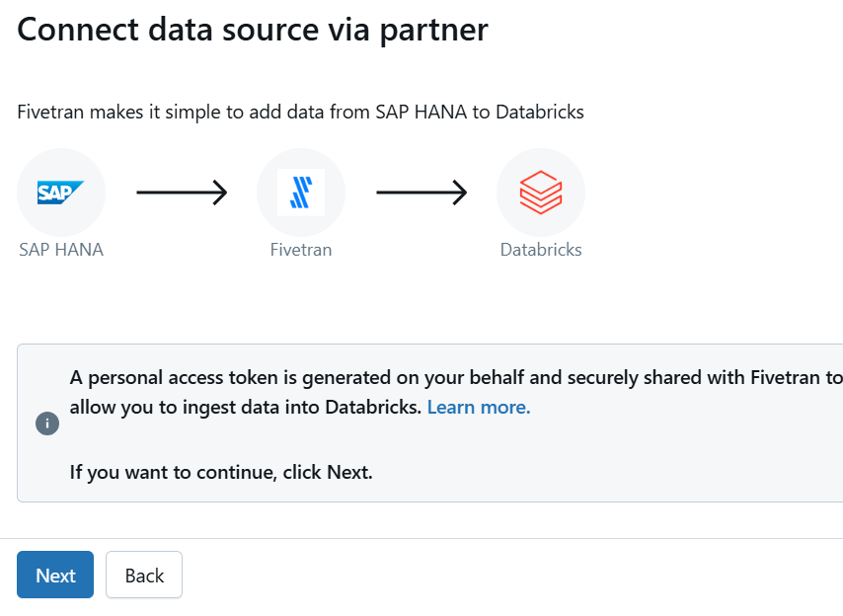The image size is (843, 616).
Task: Click the Fivetran makes it simple description
Action: pyautogui.click(x=300, y=112)
